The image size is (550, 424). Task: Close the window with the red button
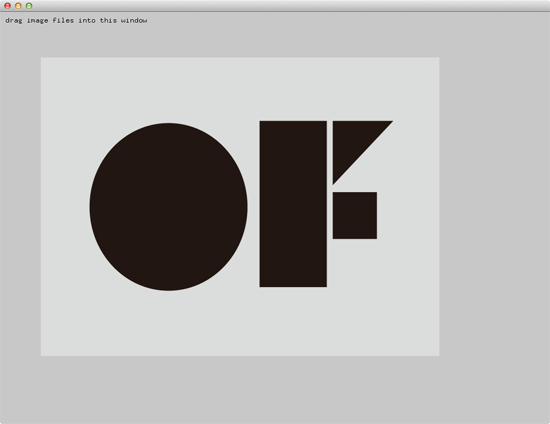point(7,6)
